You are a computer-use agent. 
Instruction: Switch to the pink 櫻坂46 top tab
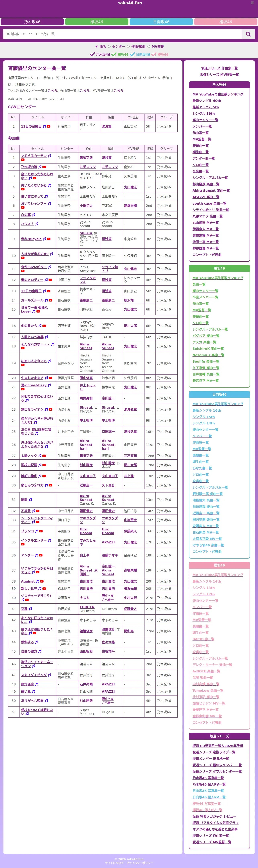point(226,22)
